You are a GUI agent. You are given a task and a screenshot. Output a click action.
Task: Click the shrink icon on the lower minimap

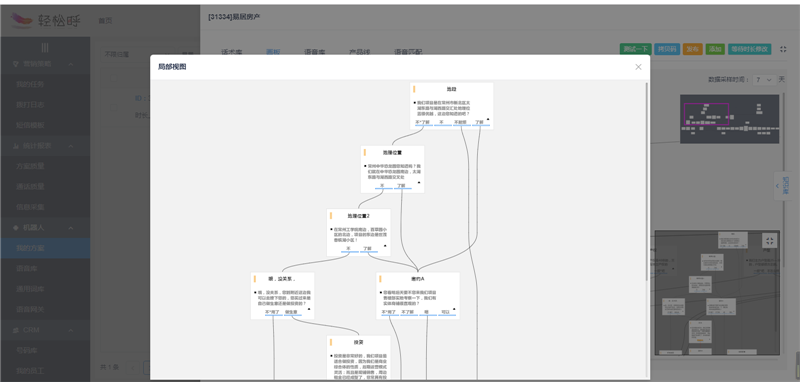point(769,241)
